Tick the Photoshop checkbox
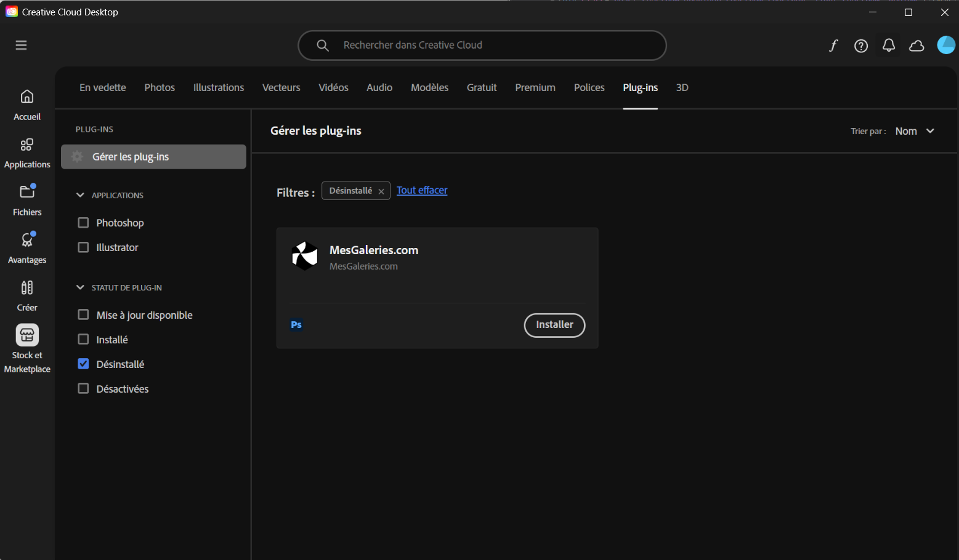Image resolution: width=959 pixels, height=560 pixels. coord(83,223)
